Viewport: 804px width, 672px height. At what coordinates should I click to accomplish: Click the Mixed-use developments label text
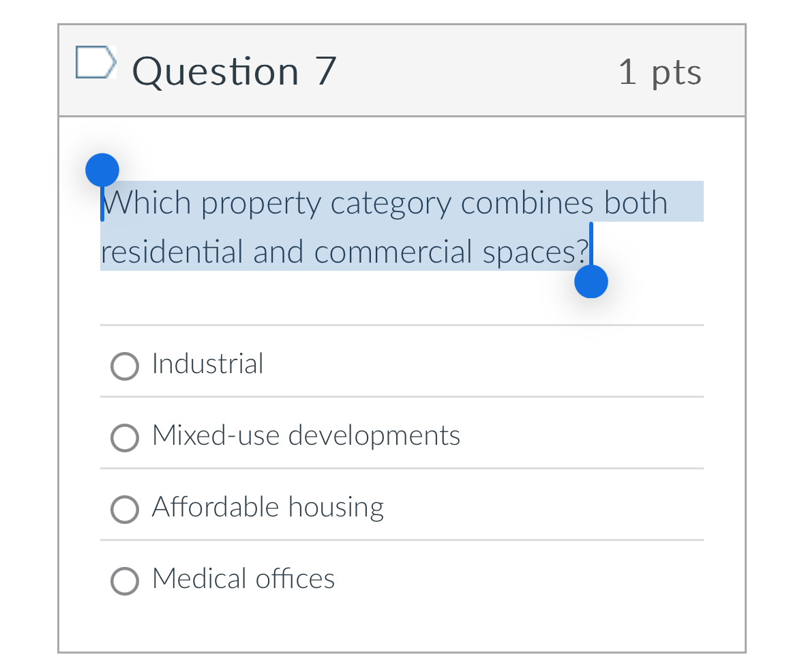[306, 435]
